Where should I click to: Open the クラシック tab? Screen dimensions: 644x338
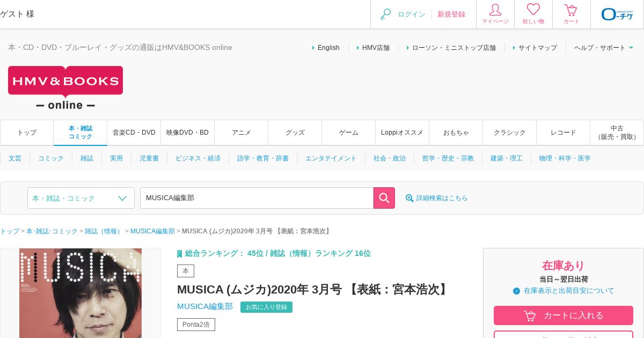[x=510, y=133]
